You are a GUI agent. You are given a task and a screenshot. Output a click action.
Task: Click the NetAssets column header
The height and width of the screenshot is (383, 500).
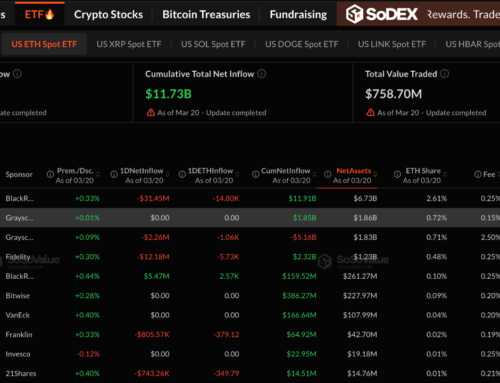[x=353, y=171]
